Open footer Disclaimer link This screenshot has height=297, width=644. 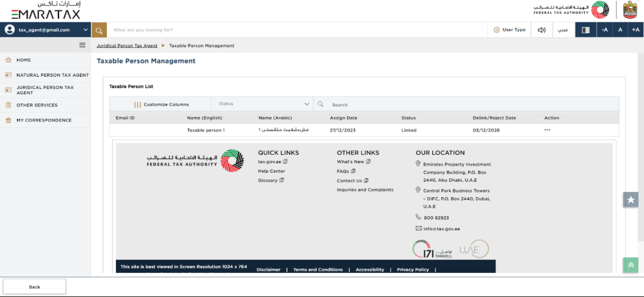[x=268, y=270]
